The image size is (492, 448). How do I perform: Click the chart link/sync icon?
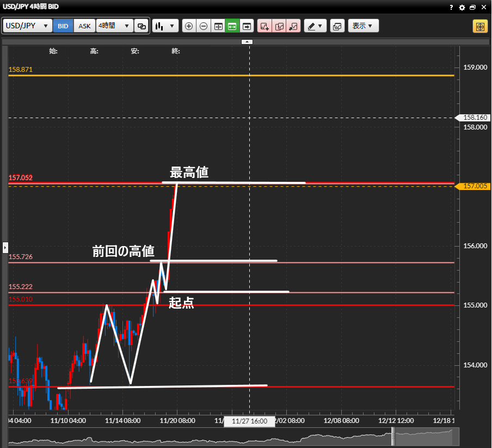(x=142, y=26)
